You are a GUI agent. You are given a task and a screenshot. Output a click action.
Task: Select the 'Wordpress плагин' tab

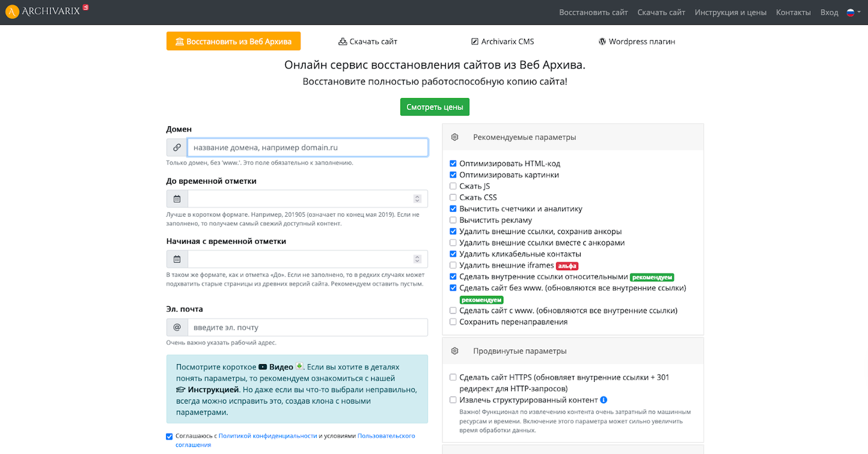[637, 41]
